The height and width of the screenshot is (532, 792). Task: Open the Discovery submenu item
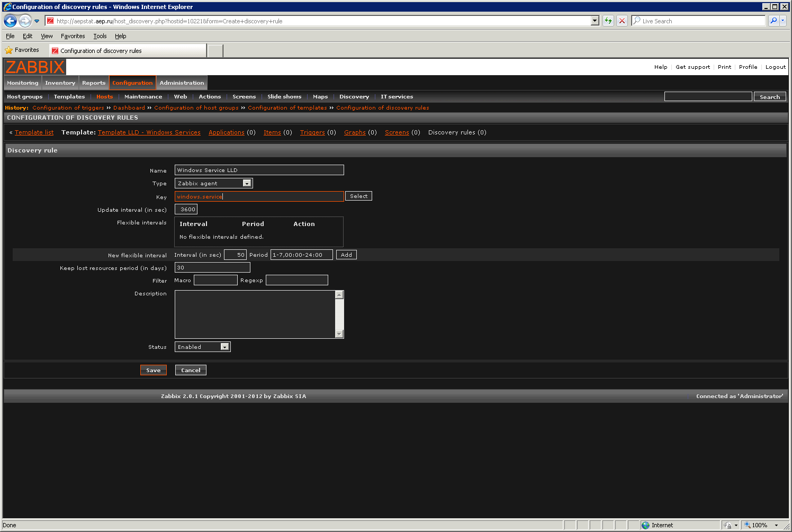tap(354, 97)
